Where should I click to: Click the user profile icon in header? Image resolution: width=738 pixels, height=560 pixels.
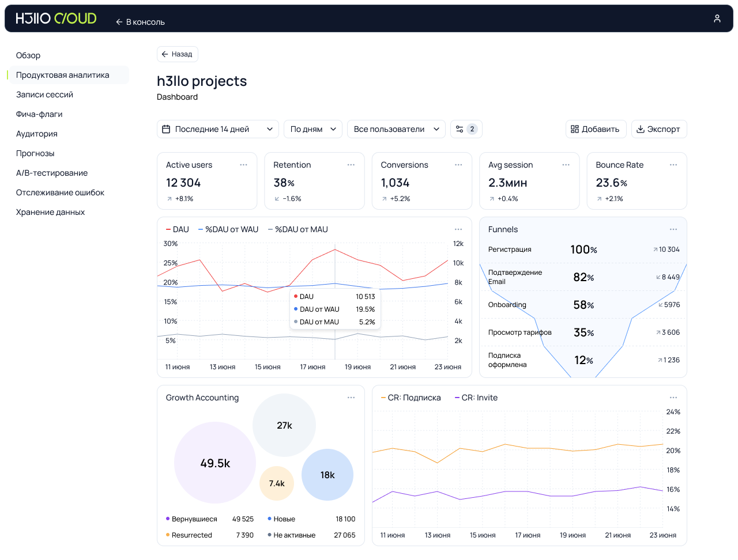click(x=717, y=18)
